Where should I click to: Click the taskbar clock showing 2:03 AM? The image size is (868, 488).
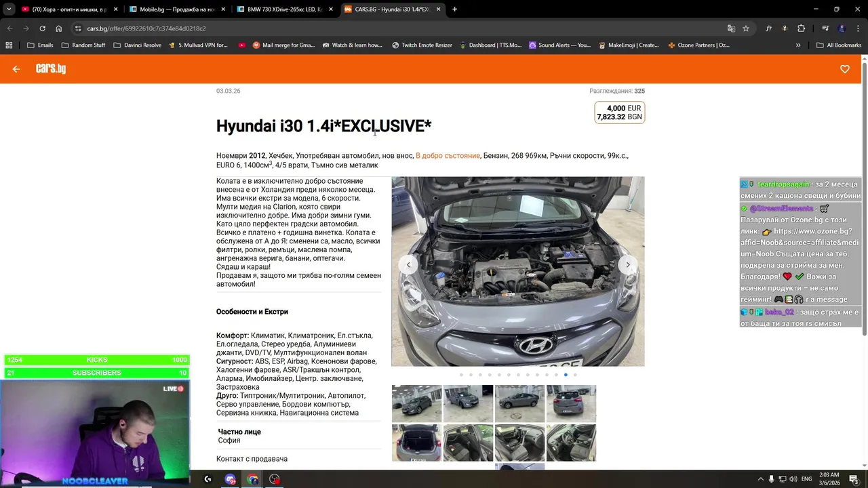click(829, 479)
